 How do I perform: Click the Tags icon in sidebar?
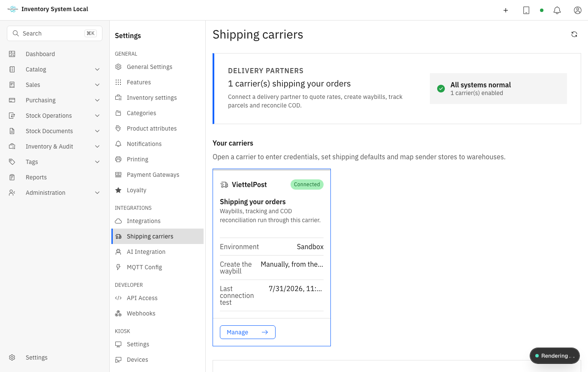[12, 162]
